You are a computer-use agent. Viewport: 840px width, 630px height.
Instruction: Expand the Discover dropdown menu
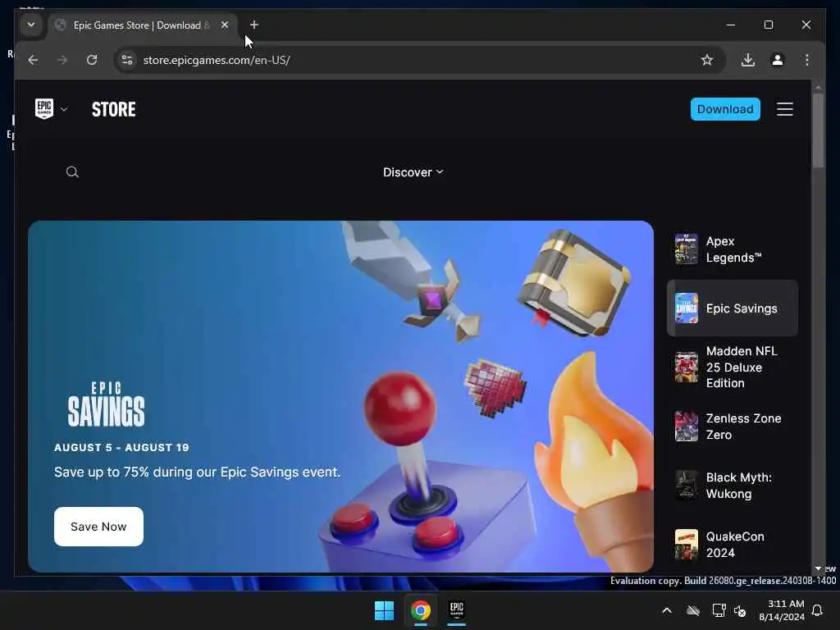pyautogui.click(x=413, y=172)
